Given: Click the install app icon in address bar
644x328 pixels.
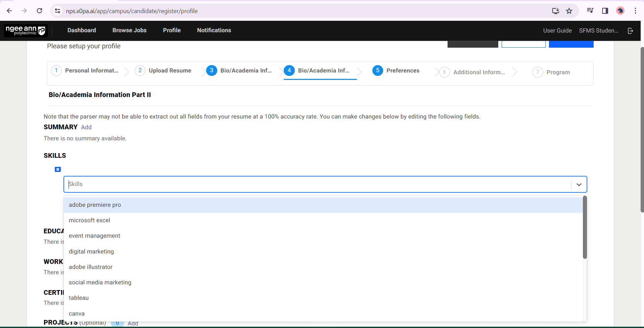Looking at the screenshot, I should coord(556,11).
